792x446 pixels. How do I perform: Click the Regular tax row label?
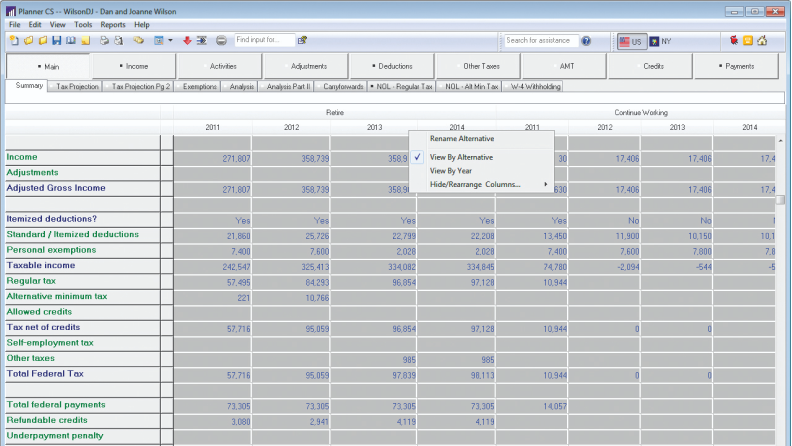point(31,281)
